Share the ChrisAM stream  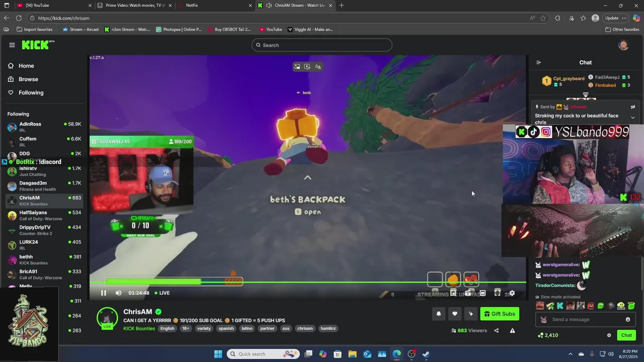point(497,330)
